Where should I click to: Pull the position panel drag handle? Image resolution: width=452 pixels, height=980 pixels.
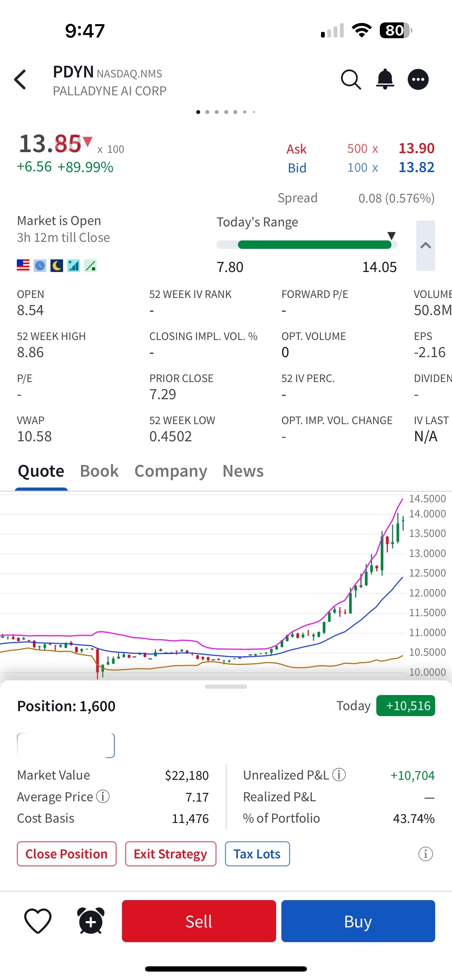pyautogui.click(x=226, y=686)
